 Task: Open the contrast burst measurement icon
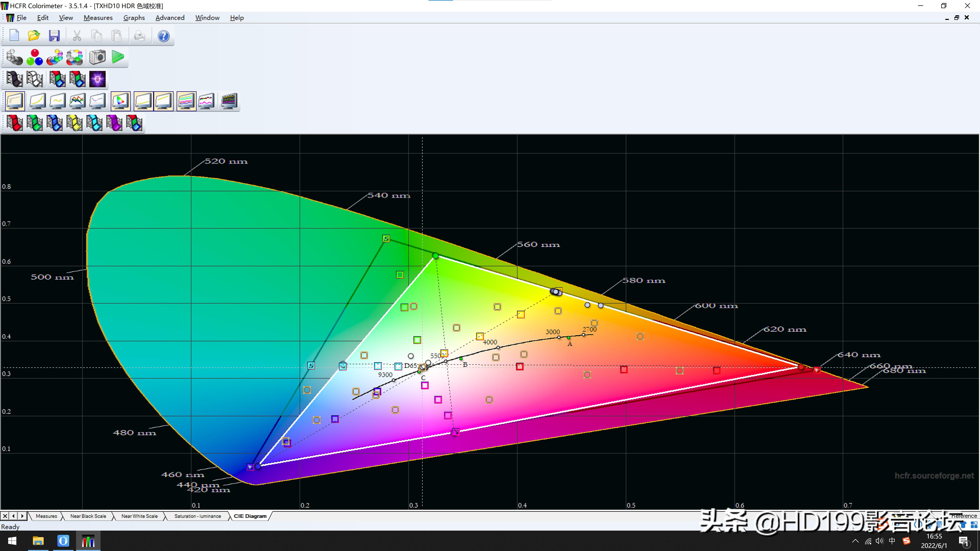(x=97, y=79)
